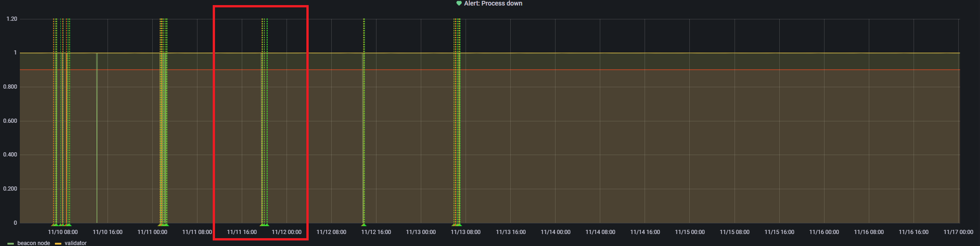Image resolution: width=980 pixels, height=246 pixels.
Task: Click y-axis value '0.800'
Action: (x=10, y=87)
